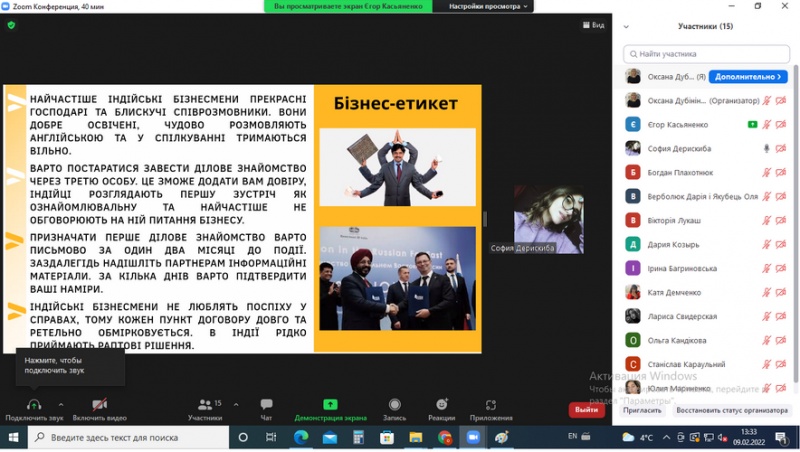Image resolution: width=800 pixels, height=452 pixels.
Task: Open the notification center icon
Action: click(782, 438)
